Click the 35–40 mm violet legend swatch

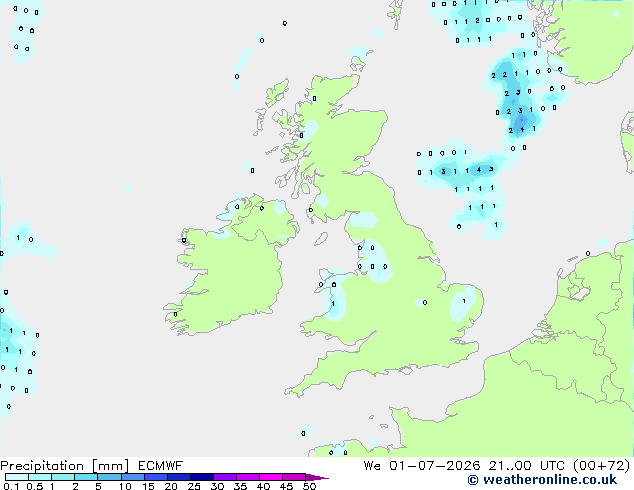tap(248, 477)
